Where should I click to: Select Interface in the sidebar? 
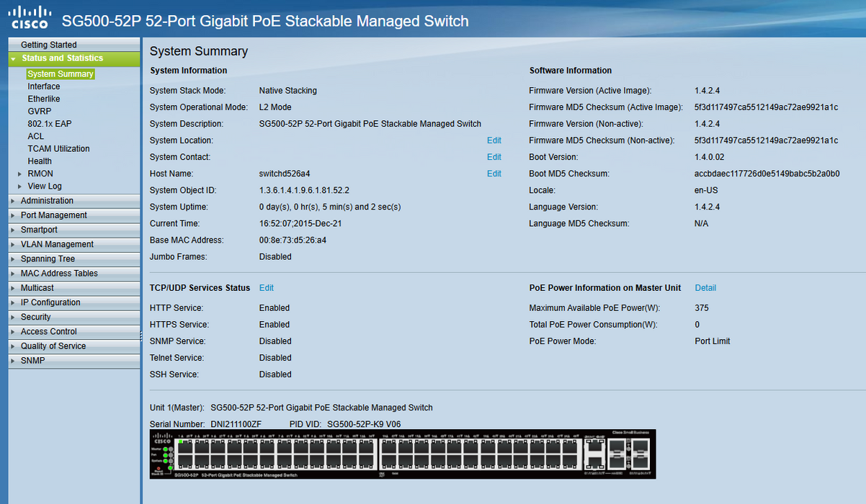click(x=43, y=86)
